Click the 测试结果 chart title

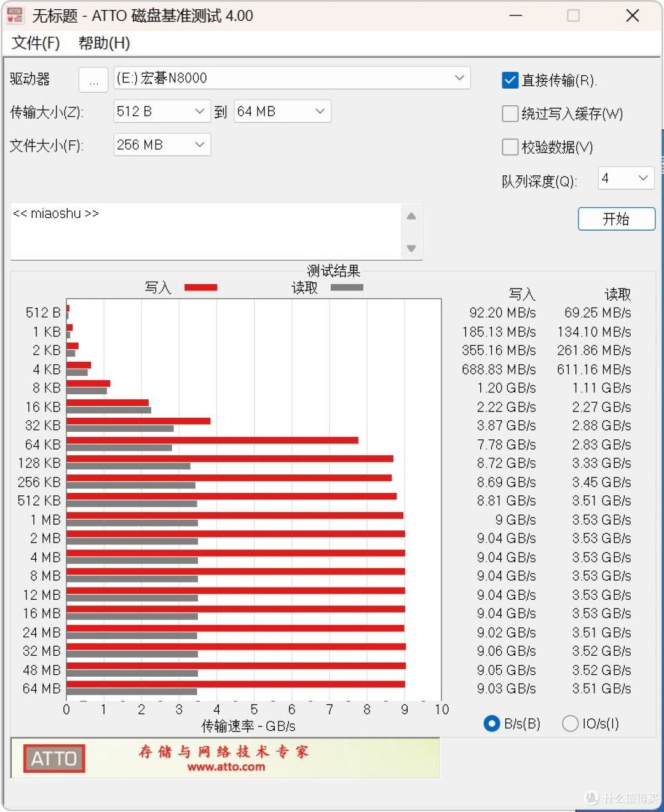pyautogui.click(x=334, y=271)
